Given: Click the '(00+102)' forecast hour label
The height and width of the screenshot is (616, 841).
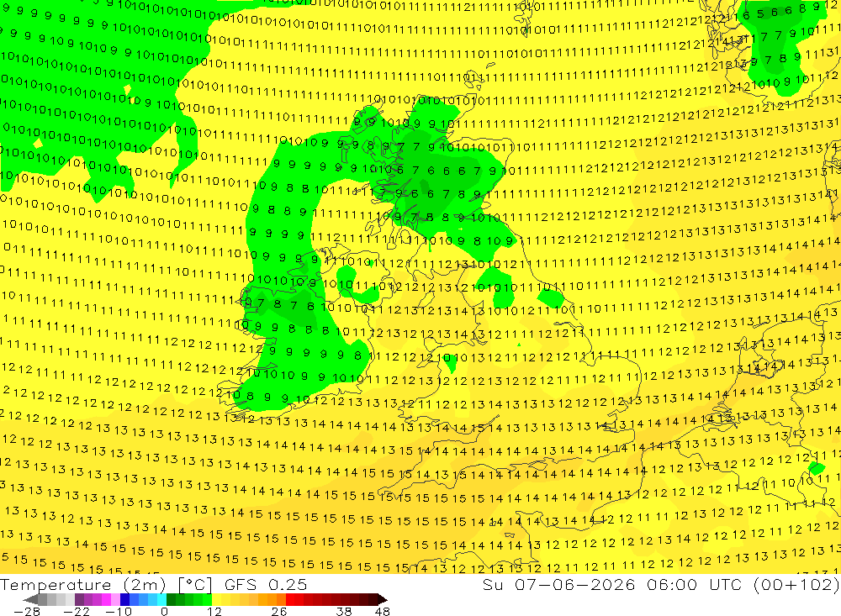Looking at the screenshot, I should pos(796,584).
